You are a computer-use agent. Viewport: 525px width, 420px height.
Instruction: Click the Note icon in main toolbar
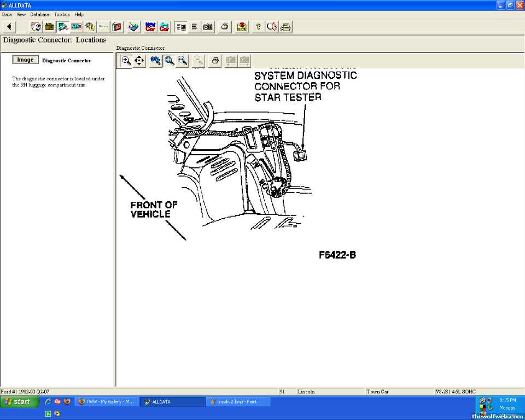point(242,27)
